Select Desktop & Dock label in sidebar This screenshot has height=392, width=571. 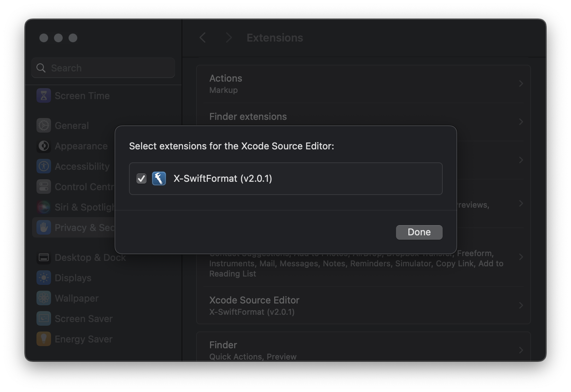(90, 258)
